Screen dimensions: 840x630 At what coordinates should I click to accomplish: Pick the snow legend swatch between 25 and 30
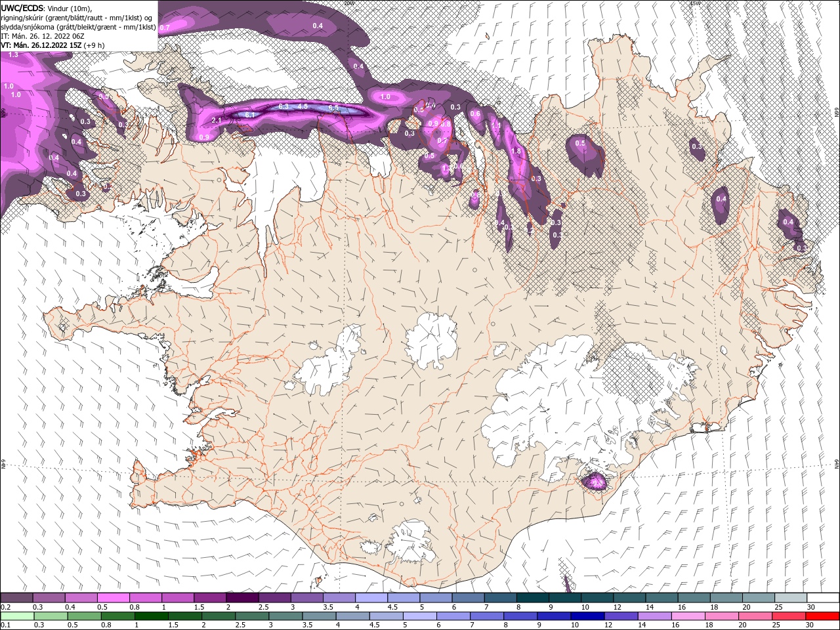click(791, 597)
